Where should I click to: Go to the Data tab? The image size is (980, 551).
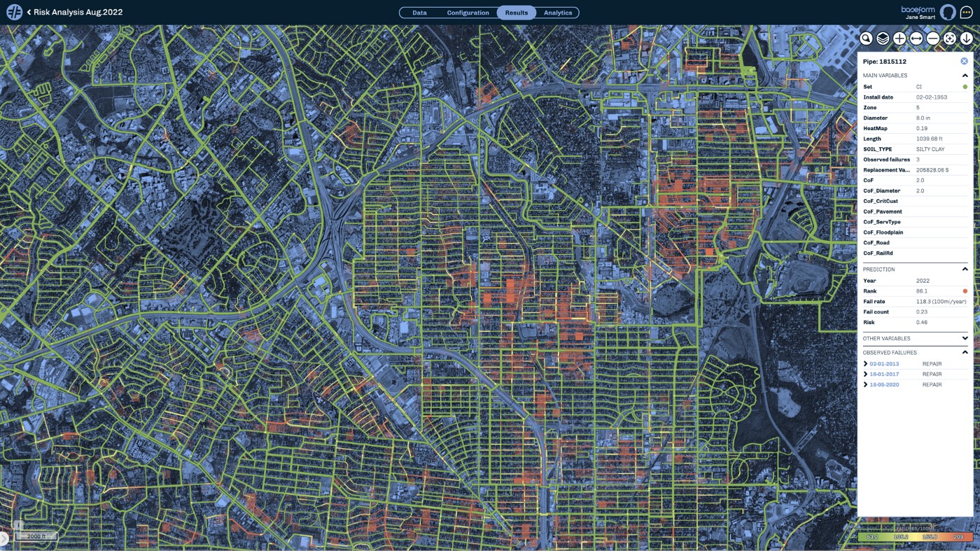click(419, 13)
